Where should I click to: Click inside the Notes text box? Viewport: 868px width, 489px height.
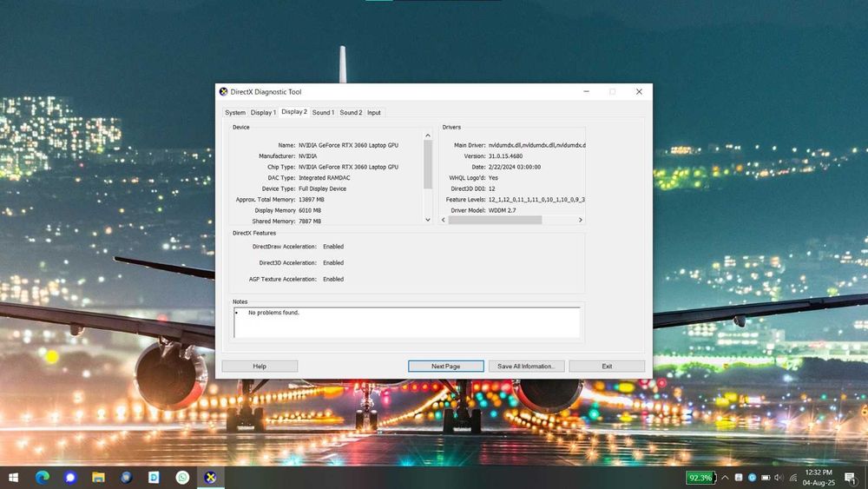(x=407, y=322)
